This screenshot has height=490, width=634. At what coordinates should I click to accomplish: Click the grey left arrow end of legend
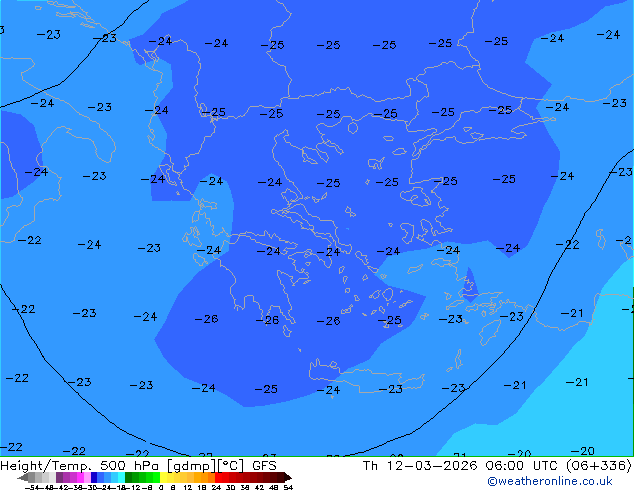23,477
